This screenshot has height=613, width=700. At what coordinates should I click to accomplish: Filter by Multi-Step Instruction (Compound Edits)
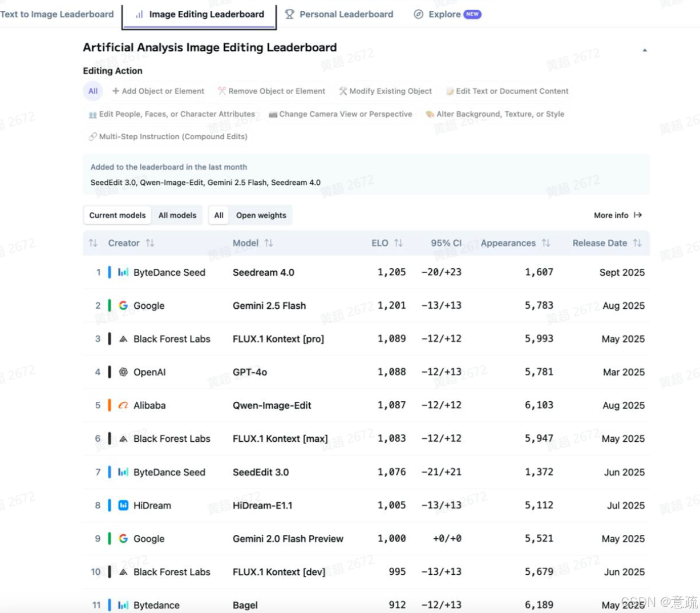coord(168,136)
